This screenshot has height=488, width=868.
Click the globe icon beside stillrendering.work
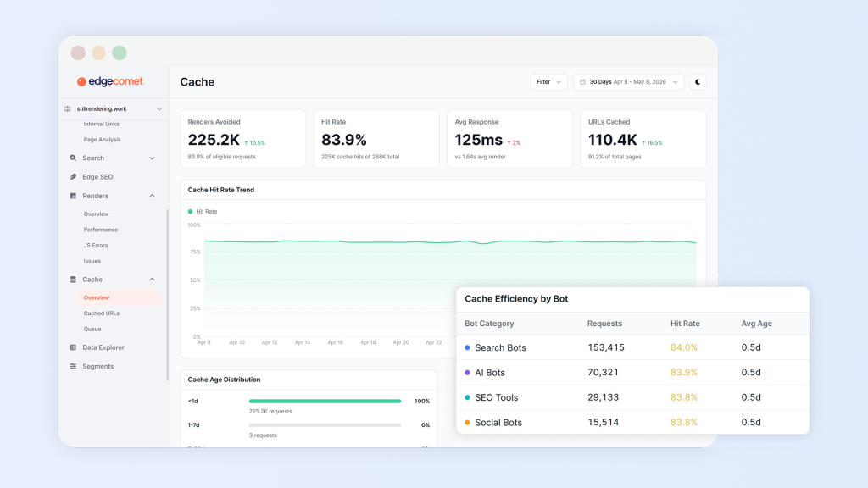point(68,109)
